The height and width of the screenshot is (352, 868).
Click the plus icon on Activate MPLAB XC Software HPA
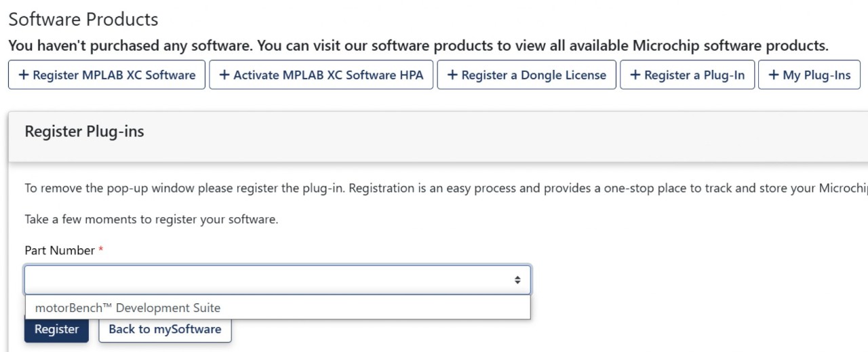coord(224,75)
